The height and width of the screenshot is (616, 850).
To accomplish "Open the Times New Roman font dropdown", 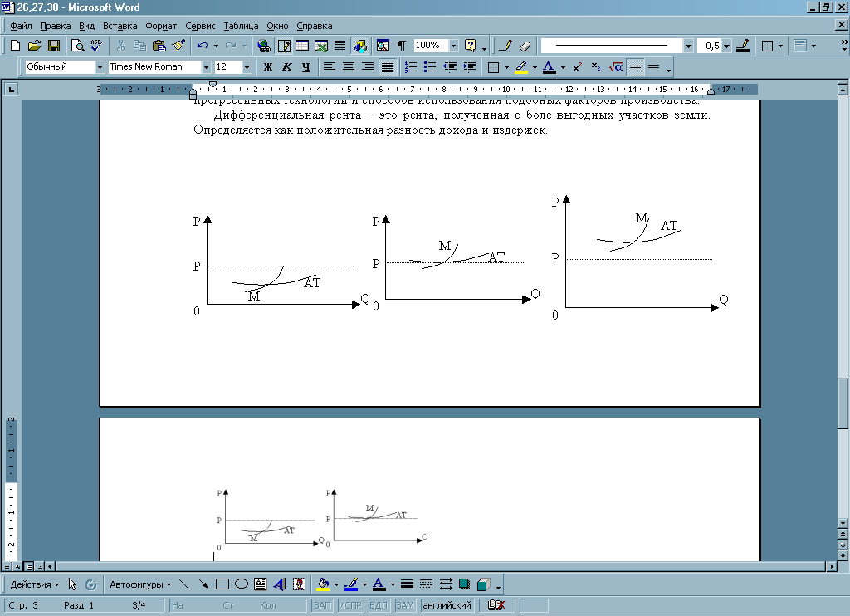I will 206,66.
